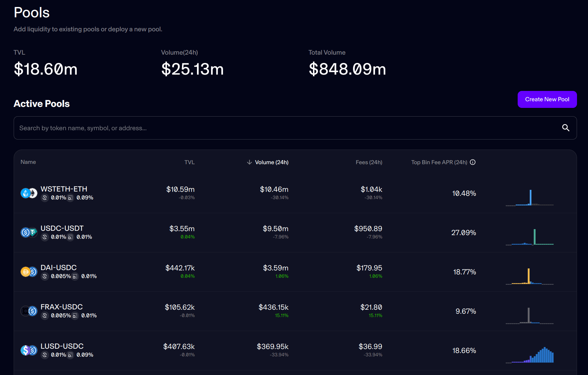Click the bin step icon under USDC-USDT
This screenshot has width=588, height=375.
pos(70,237)
